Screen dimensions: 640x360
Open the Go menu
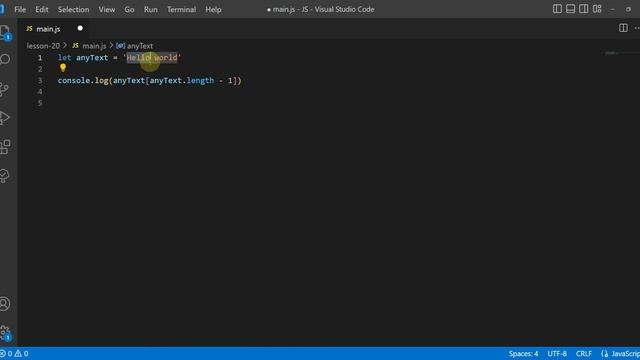129,9
